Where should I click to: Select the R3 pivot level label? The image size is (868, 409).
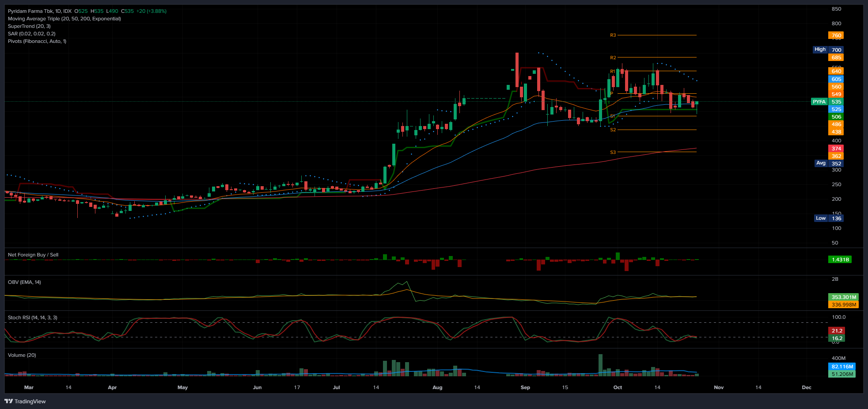[613, 35]
